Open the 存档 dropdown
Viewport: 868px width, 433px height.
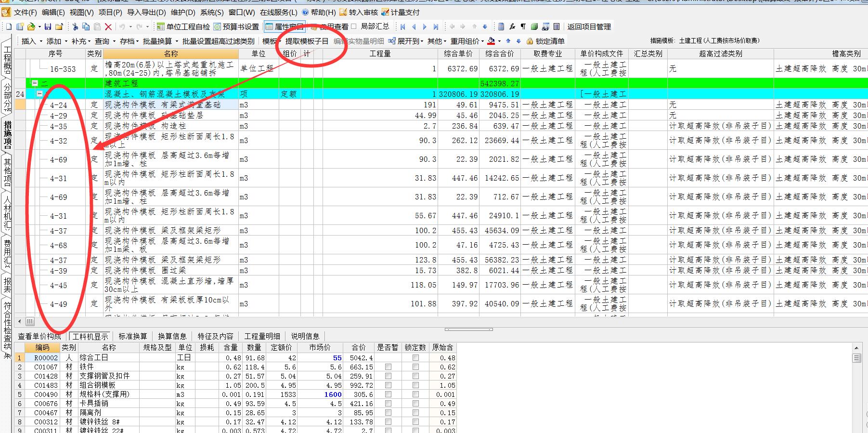129,41
